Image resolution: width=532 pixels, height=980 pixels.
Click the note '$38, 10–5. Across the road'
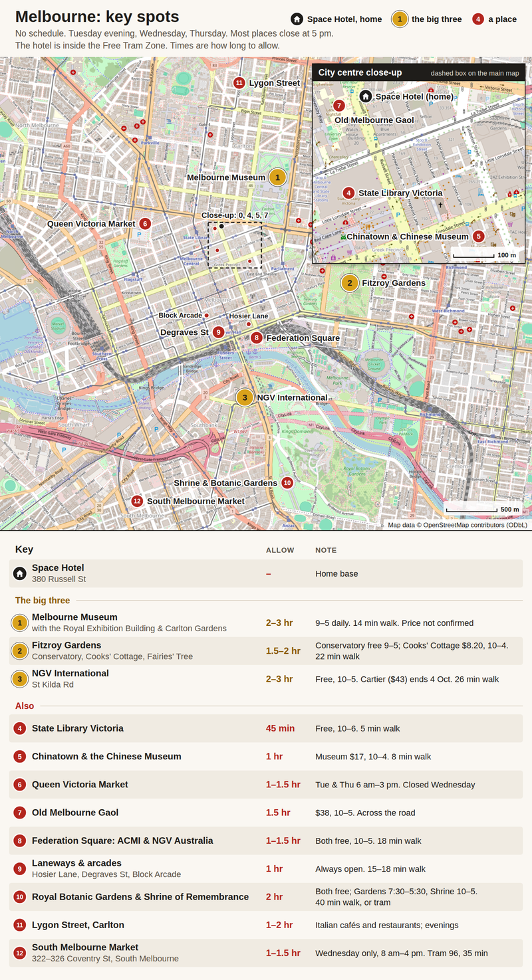point(365,813)
